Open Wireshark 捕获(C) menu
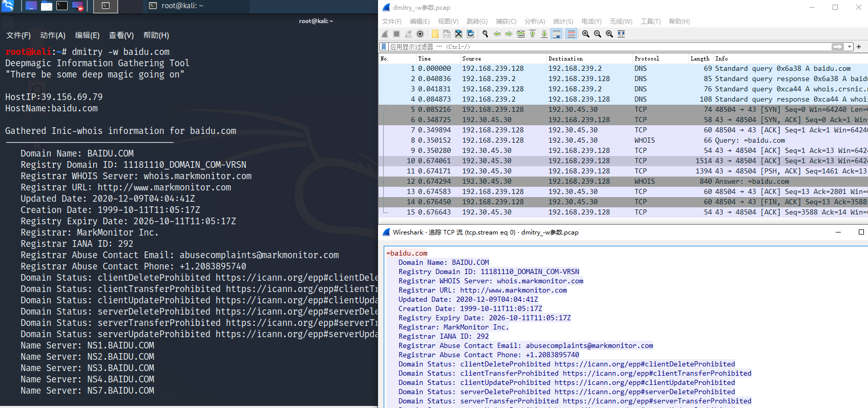 (506, 22)
